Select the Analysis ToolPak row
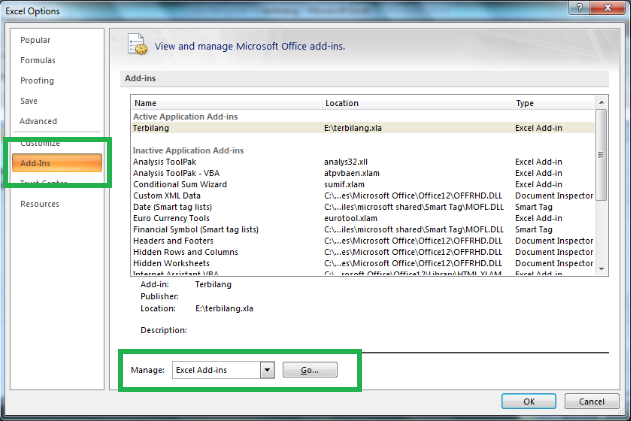The height and width of the screenshot is (421, 631). point(363,162)
